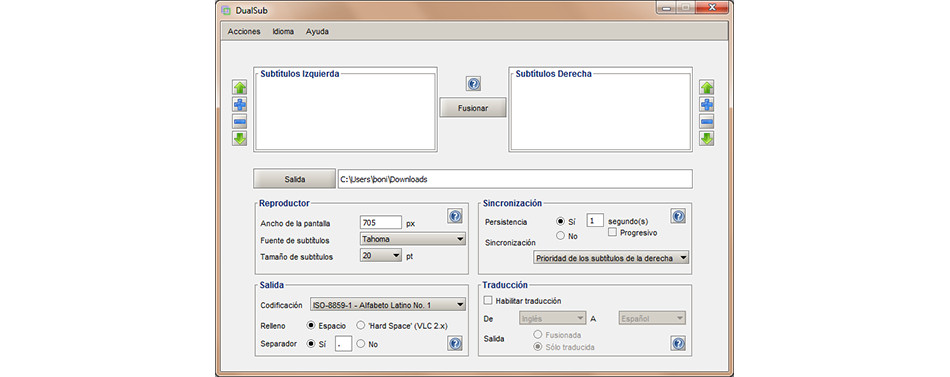Viewport: 950px width, 377px height.
Task: Move left subtitle down with green arrow
Action: click(x=240, y=138)
